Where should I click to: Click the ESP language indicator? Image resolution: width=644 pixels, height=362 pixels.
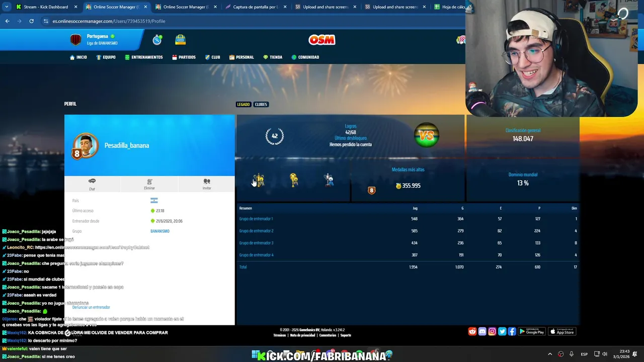[584, 354]
